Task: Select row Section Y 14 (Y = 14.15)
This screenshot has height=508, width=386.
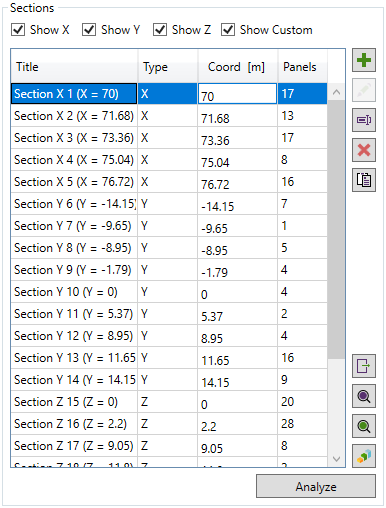Action: pyautogui.click(x=169, y=380)
